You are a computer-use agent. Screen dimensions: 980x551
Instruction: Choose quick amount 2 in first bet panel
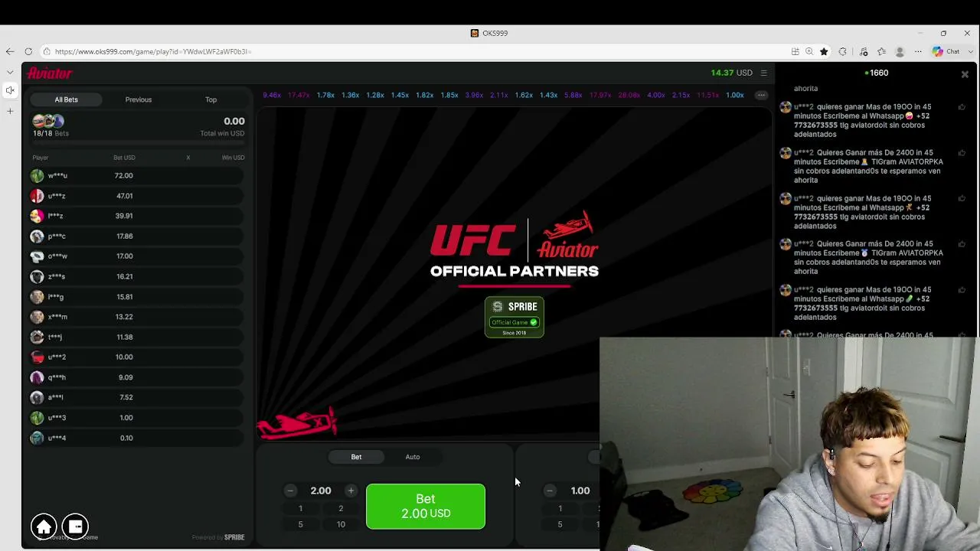341,508
